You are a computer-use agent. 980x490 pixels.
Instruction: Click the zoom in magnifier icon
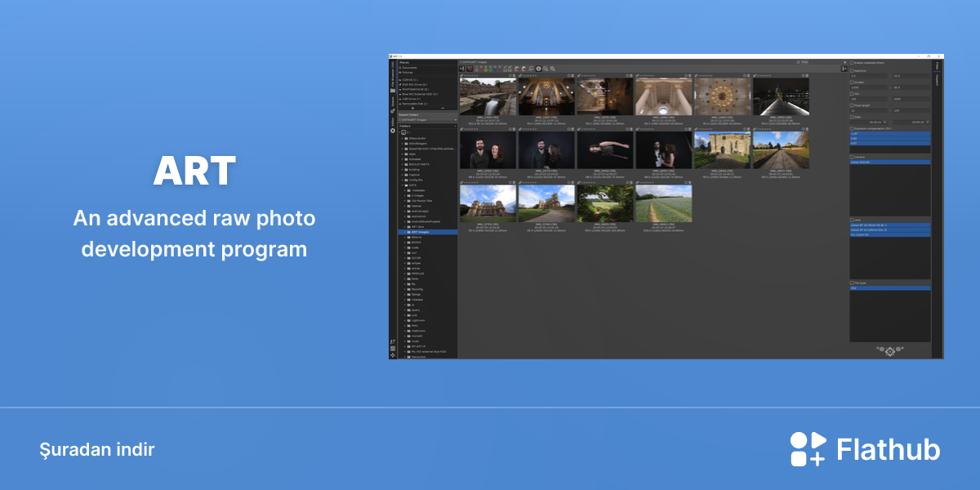pyautogui.click(x=552, y=69)
